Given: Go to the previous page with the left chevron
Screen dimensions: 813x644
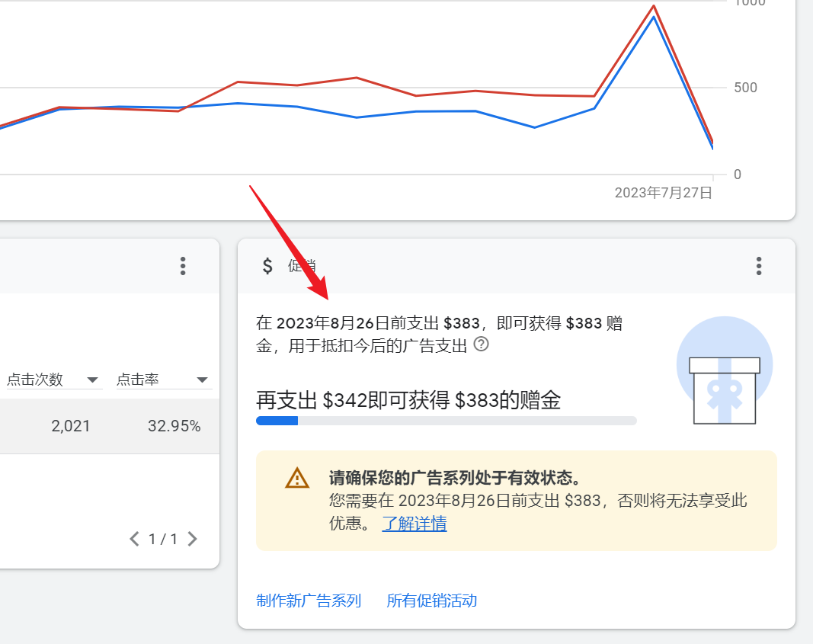Looking at the screenshot, I should coord(134,540).
